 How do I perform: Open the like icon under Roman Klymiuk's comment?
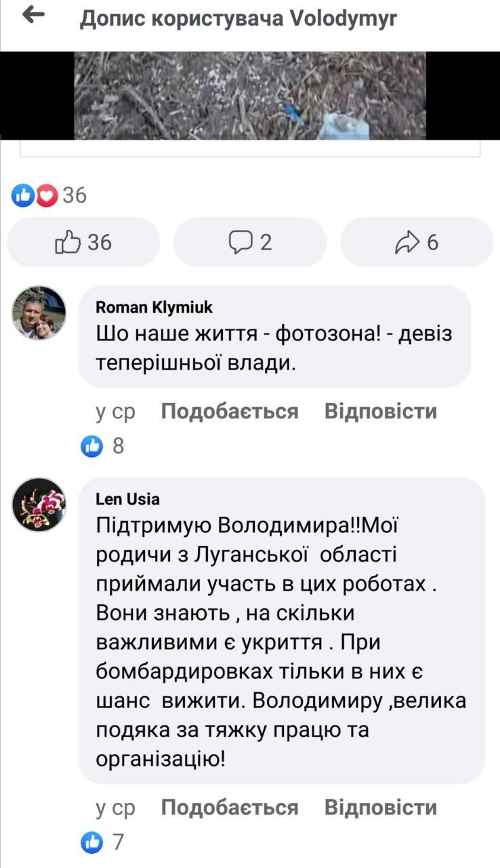(x=91, y=446)
